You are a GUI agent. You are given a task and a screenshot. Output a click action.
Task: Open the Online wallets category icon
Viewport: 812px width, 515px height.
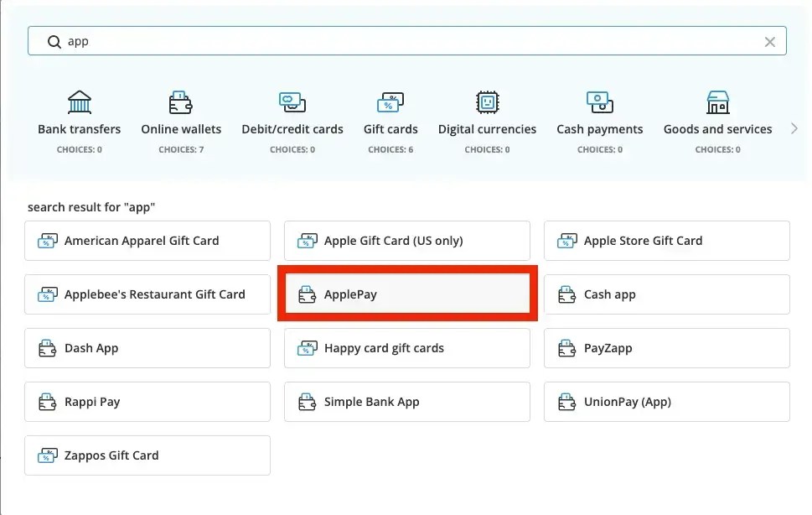pos(181,101)
